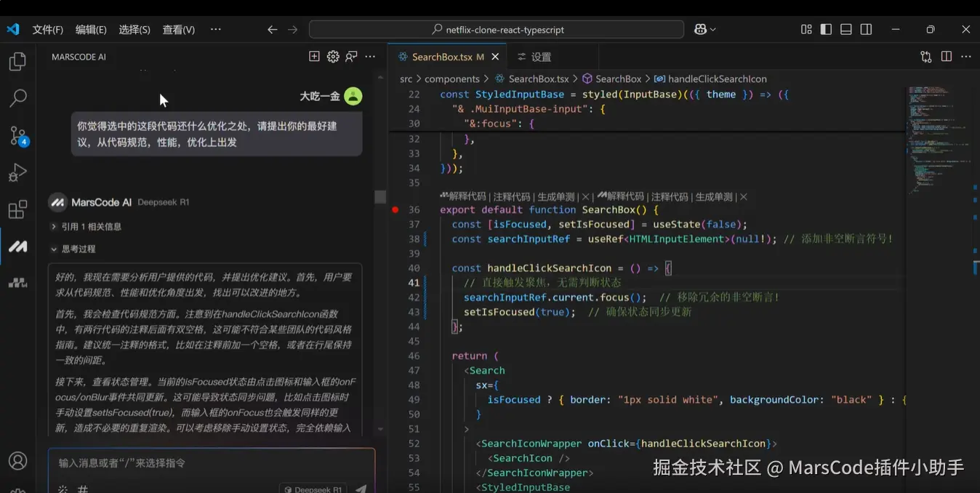This screenshot has height=493, width=980.
Task: Click the send message arrow icon
Action: click(x=361, y=489)
